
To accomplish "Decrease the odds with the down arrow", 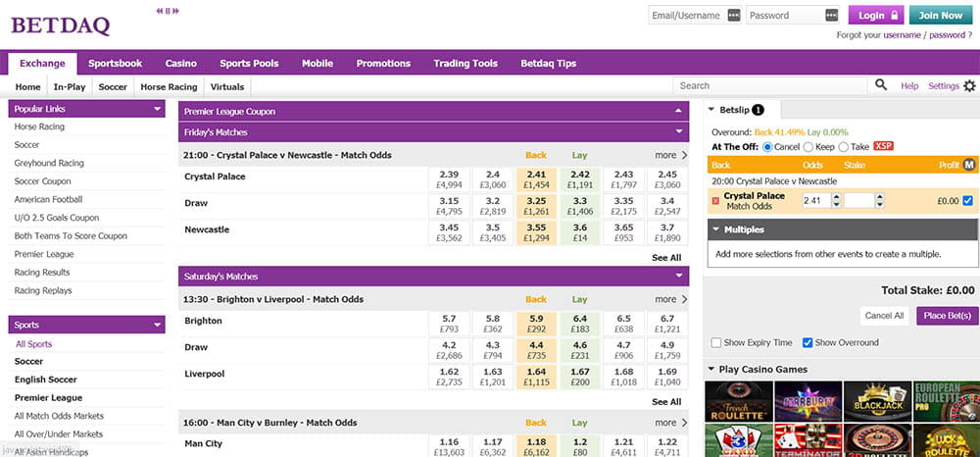I will click(x=836, y=204).
